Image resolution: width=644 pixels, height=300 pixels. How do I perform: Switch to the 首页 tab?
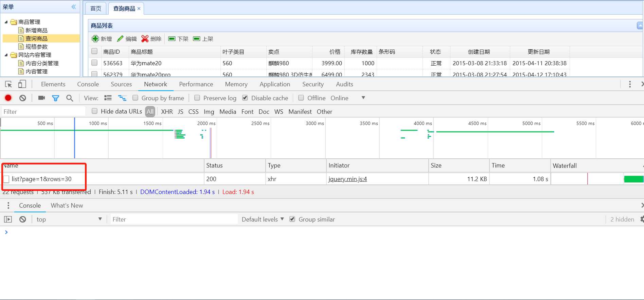click(96, 8)
